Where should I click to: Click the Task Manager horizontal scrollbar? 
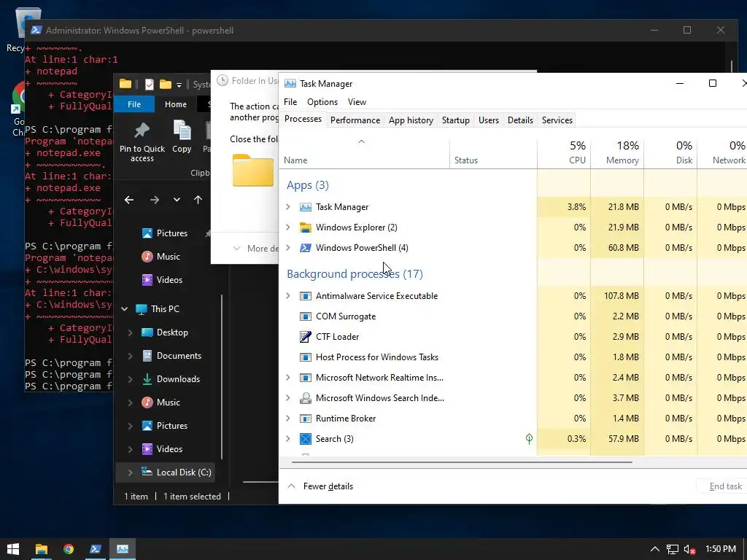462,462
